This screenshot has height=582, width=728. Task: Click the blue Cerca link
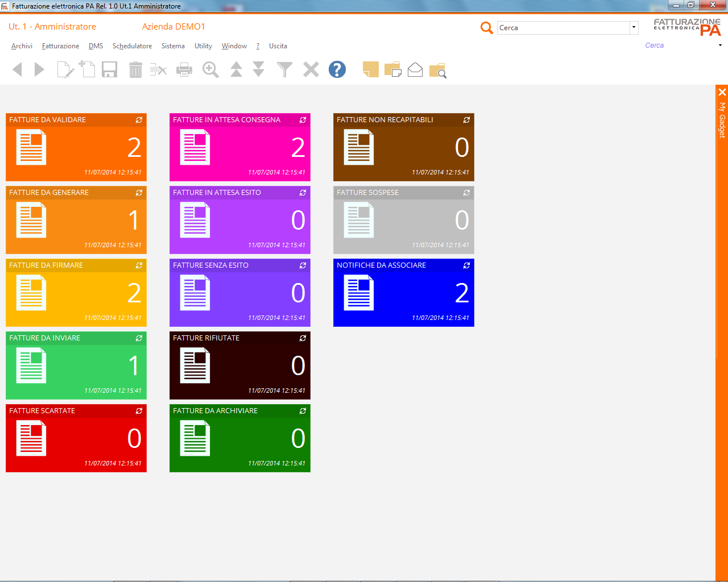coord(654,45)
